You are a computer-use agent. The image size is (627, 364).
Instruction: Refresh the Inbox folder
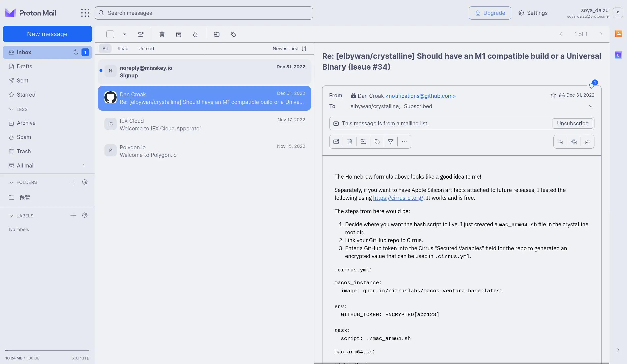(x=76, y=52)
